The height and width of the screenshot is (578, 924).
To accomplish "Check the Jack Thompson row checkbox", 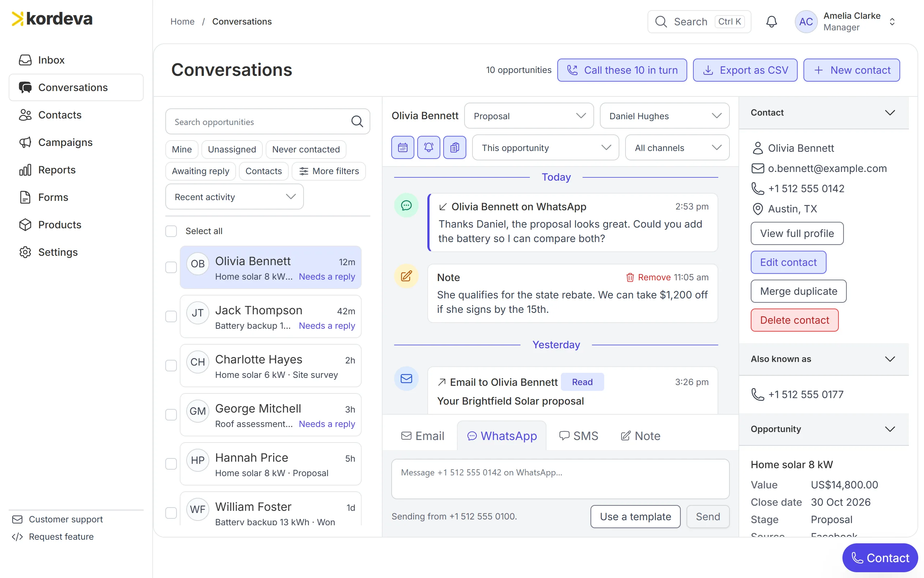I will (171, 316).
